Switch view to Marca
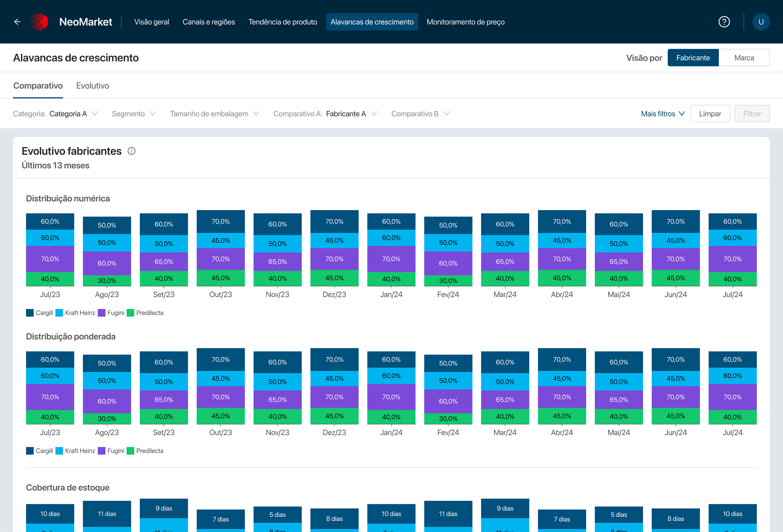Screen dimensions: 783x532 [744, 58]
